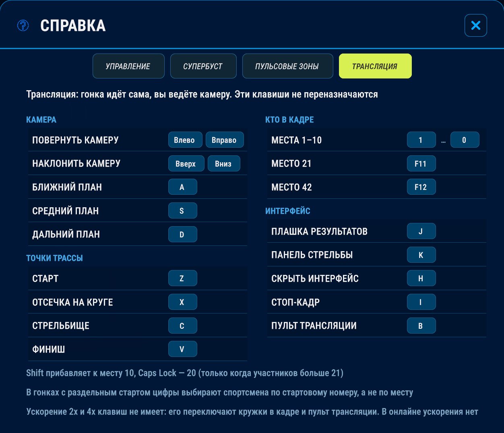Click the F11 key for Место 21
Screen dimensions: 504x433
coord(421,164)
